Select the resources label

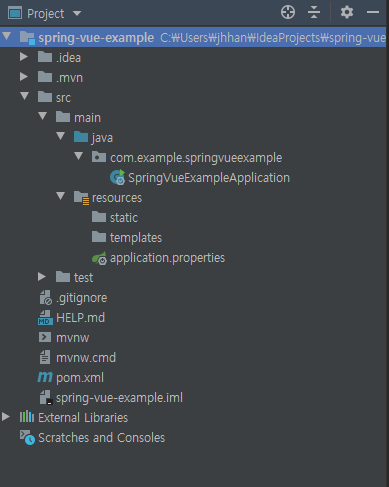point(117,198)
